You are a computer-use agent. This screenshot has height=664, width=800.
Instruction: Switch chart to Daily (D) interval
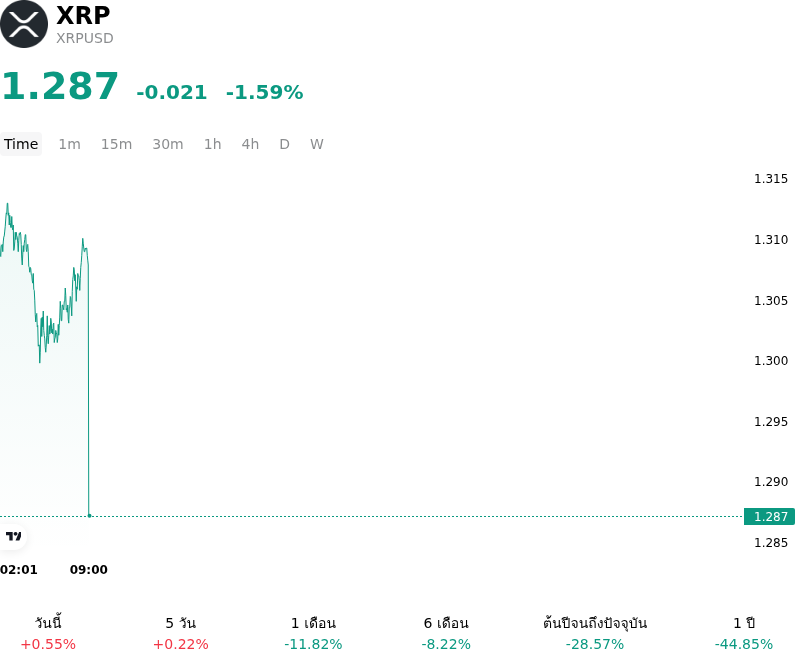tap(284, 144)
